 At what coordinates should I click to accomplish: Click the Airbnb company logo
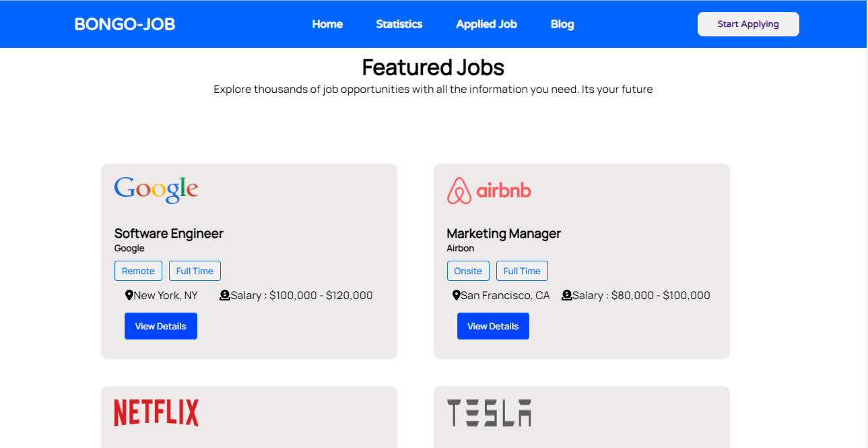pyautogui.click(x=489, y=191)
